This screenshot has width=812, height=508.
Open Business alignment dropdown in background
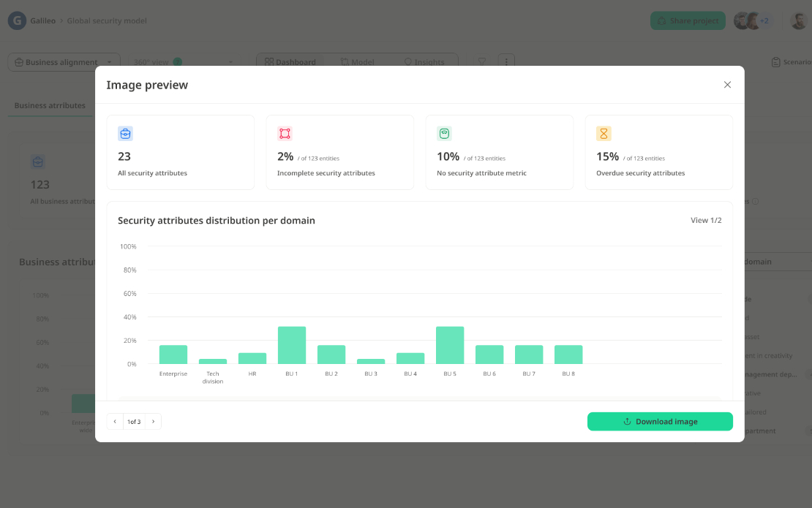pos(64,62)
